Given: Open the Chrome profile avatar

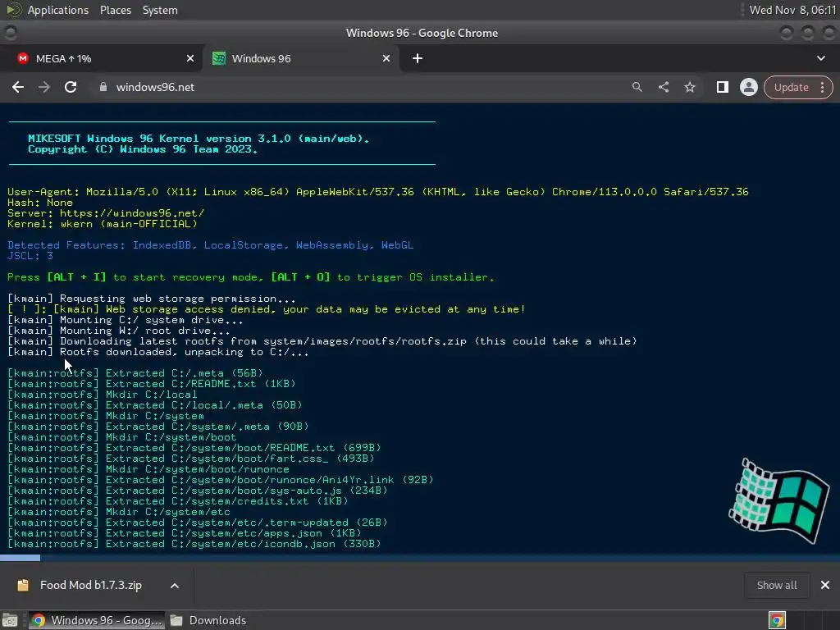Looking at the screenshot, I should click(748, 87).
